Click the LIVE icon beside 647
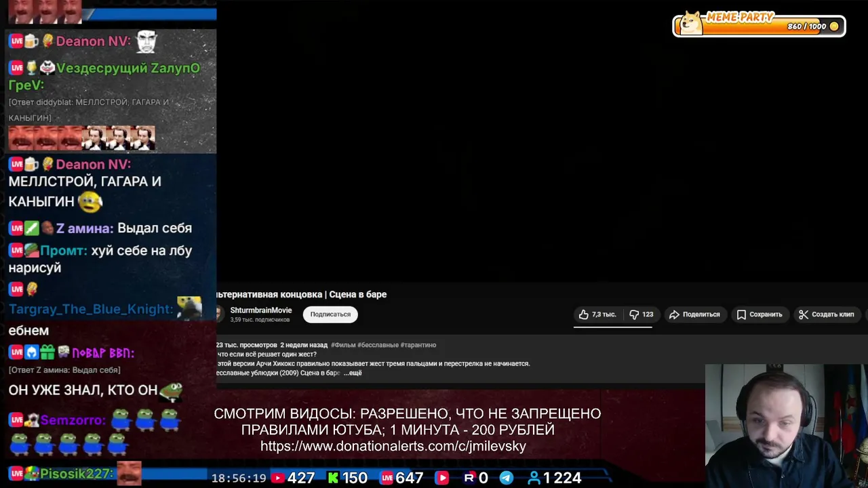The image size is (868, 488). [387, 479]
